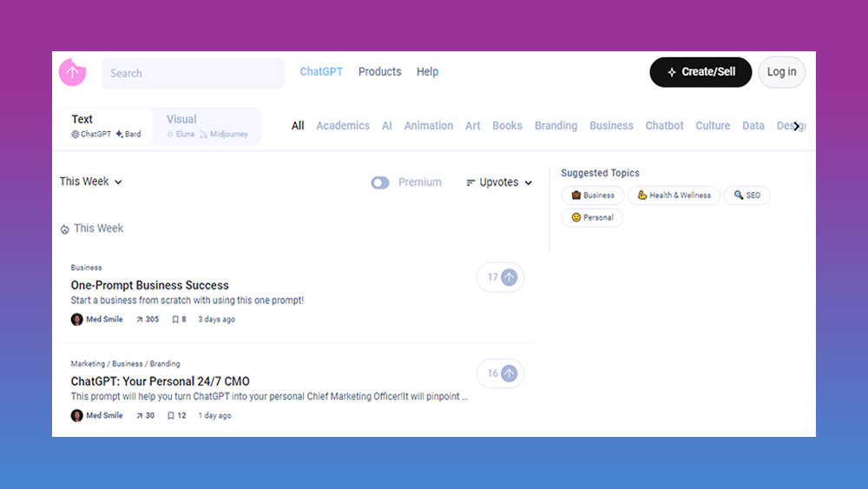The image size is (868, 489).
Task: Click the Log in button
Action: coord(781,72)
